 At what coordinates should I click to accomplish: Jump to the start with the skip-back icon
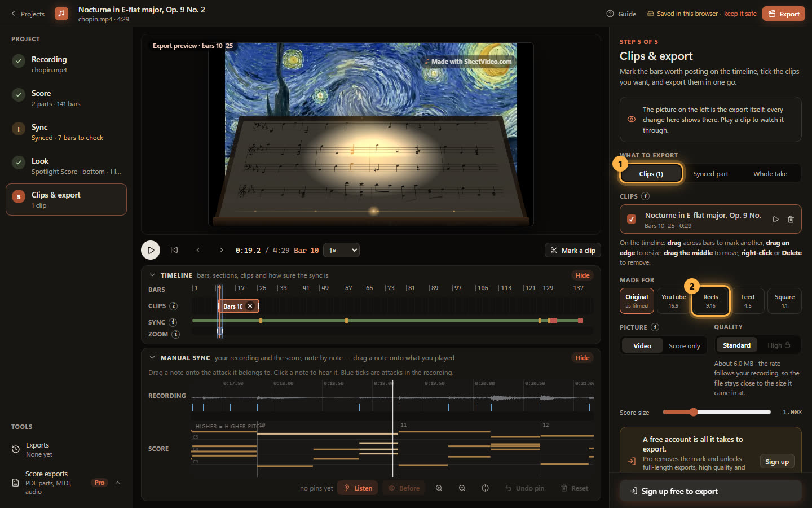click(x=174, y=250)
